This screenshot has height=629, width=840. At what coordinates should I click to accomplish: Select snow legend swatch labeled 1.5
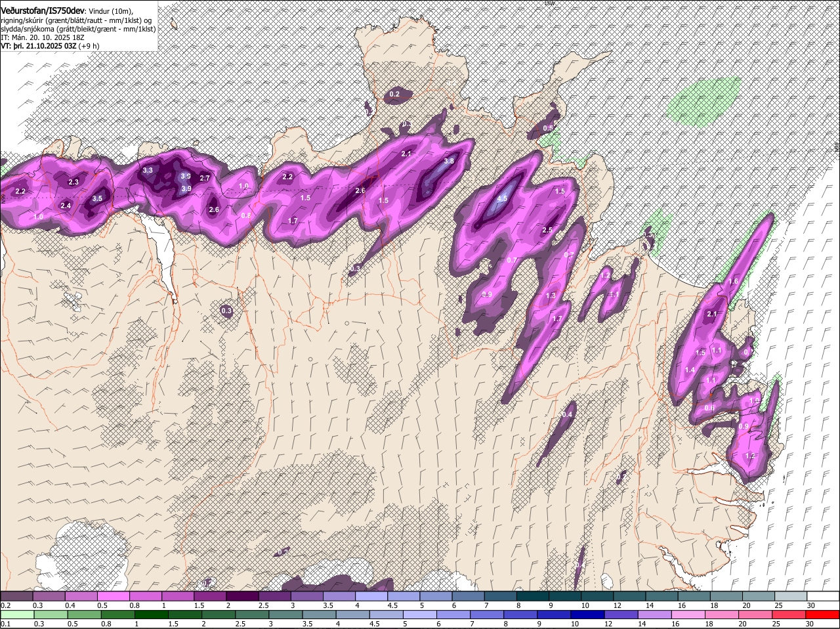[210, 596]
